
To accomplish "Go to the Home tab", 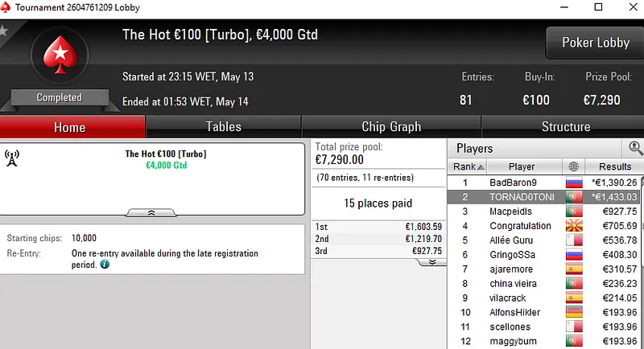I will (x=69, y=127).
